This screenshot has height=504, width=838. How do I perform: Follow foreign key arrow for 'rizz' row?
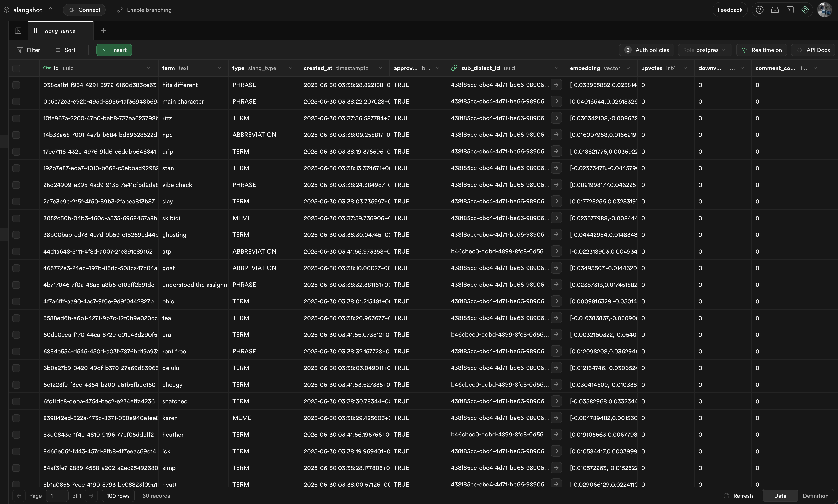coord(556,118)
